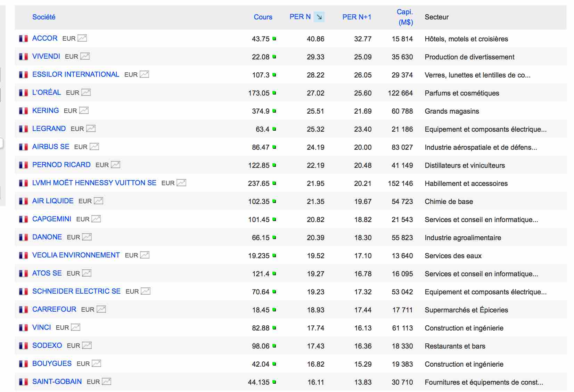574x392 pixels.
Task: Open the chart icon next to DANONE
Action: coord(87,237)
